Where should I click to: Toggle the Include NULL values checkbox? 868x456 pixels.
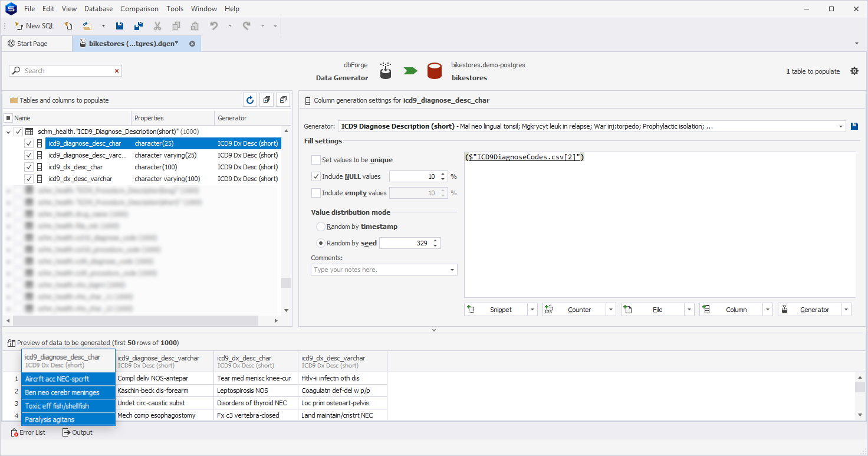pos(316,176)
